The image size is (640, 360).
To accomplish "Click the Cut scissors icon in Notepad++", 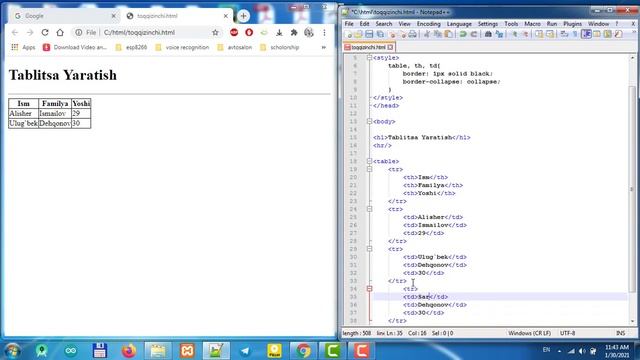I will click(427, 34).
